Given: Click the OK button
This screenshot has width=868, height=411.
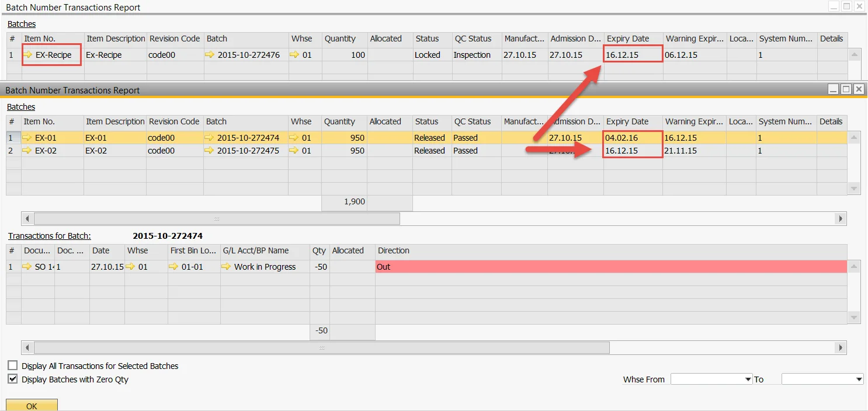Looking at the screenshot, I should [32, 405].
